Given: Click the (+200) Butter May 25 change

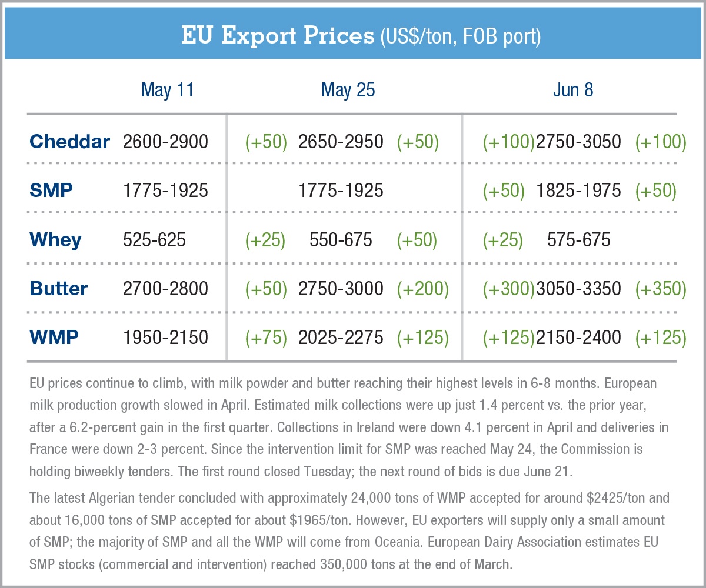Looking at the screenshot, I should [x=422, y=288].
